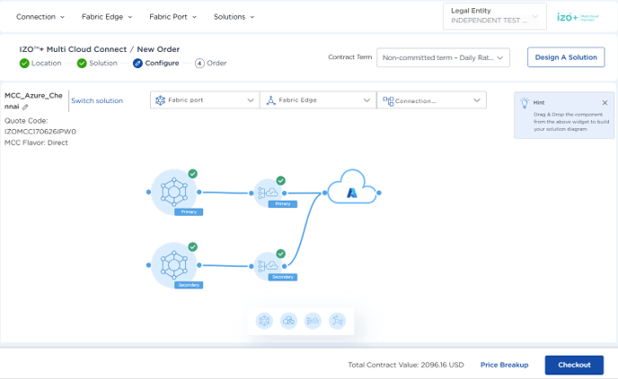Expand the Fabric Port menu in top navigation

[173, 17]
